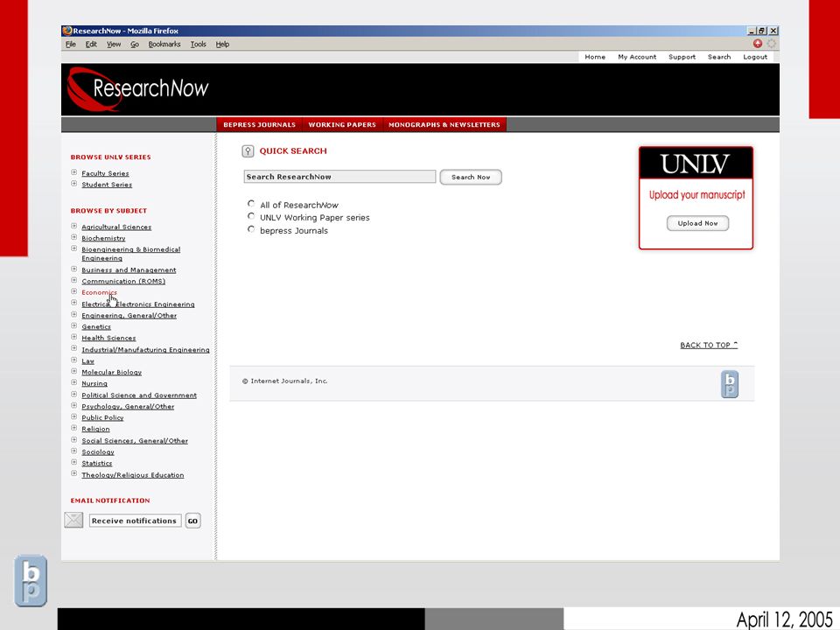Expand the Business and Management plus icon
Viewport: 840px width, 630px height.
point(73,269)
